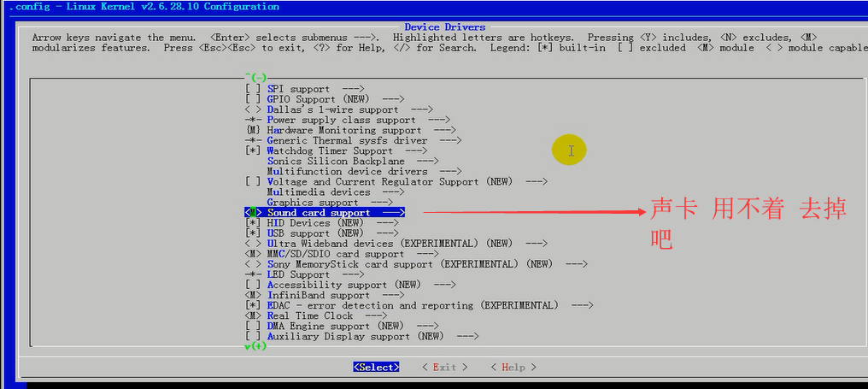Image resolution: width=868 pixels, height=389 pixels.
Task: Toggle the SPI support checkbox
Action: pyautogui.click(x=252, y=89)
